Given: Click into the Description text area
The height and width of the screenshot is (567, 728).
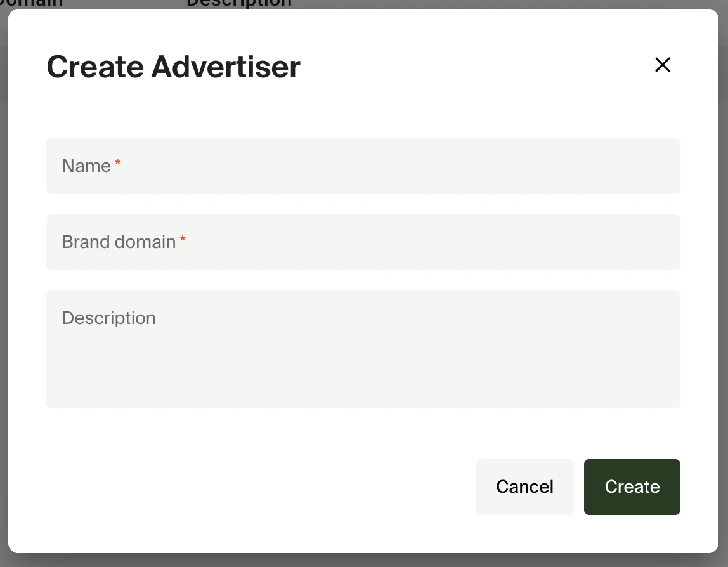Looking at the screenshot, I should 363,349.
